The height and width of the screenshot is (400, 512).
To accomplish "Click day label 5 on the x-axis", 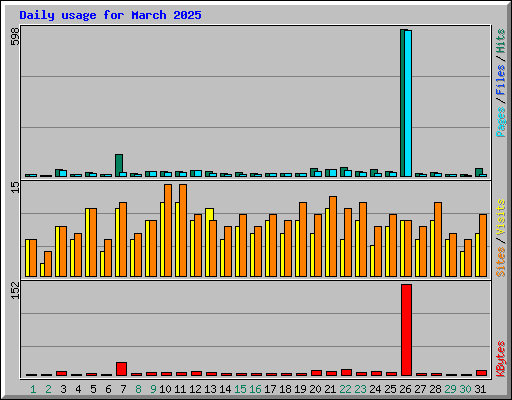I will [x=93, y=389].
